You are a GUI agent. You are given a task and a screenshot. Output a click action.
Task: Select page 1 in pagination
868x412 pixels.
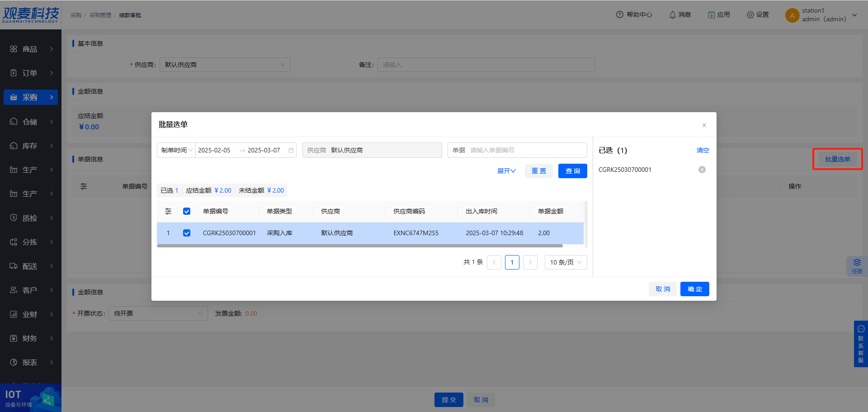pyautogui.click(x=512, y=262)
